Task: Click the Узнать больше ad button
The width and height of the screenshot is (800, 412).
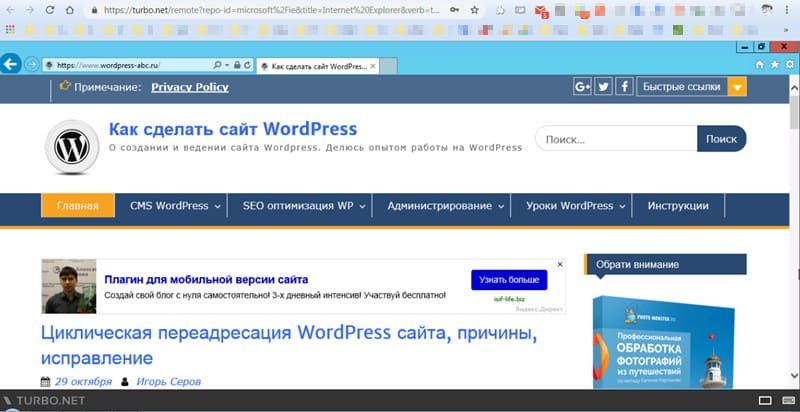Action: (x=509, y=280)
